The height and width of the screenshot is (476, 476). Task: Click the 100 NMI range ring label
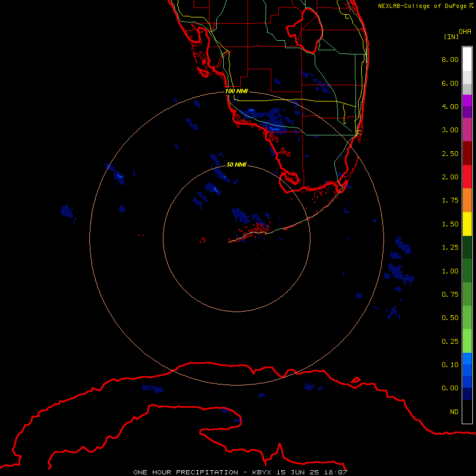236,91
